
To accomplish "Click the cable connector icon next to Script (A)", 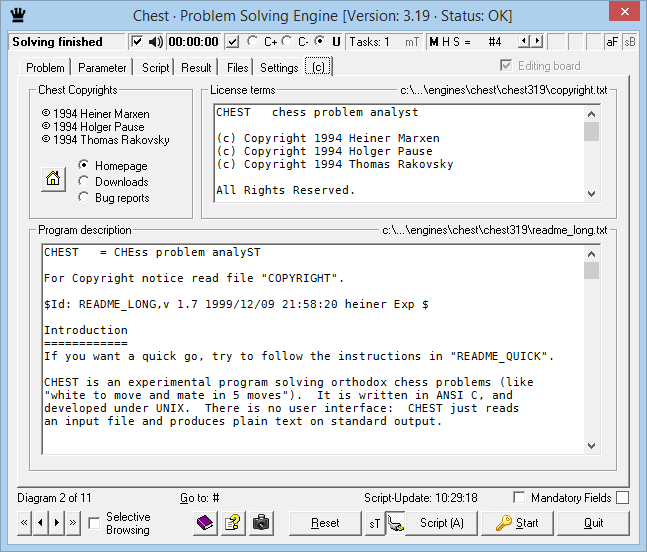I will pyautogui.click(x=396, y=524).
